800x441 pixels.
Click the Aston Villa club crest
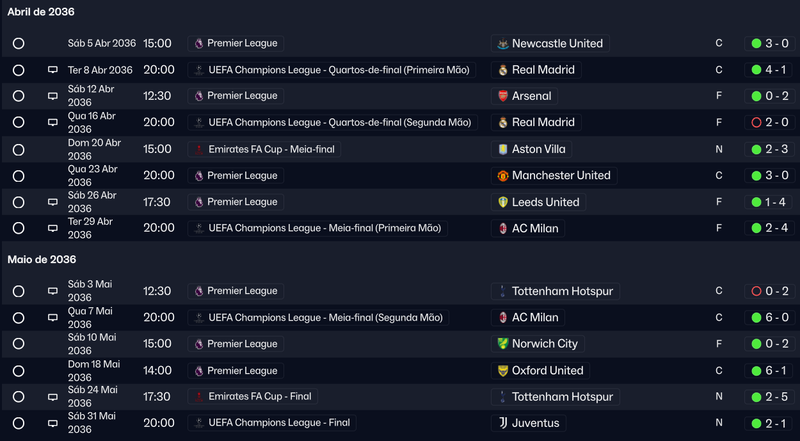[x=503, y=149]
